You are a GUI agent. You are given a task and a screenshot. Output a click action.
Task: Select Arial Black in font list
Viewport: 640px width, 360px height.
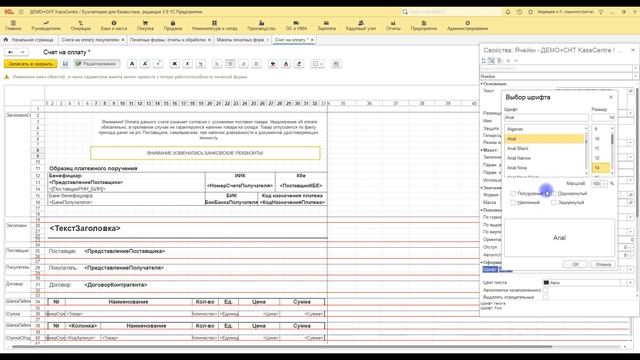544,149
